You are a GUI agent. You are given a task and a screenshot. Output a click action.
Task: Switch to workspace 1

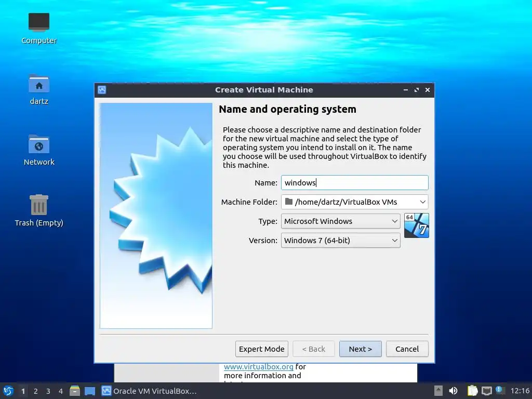click(x=23, y=391)
